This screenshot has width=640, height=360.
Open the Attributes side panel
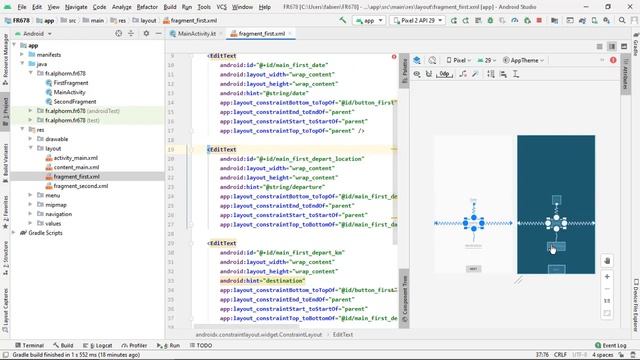coord(625,73)
